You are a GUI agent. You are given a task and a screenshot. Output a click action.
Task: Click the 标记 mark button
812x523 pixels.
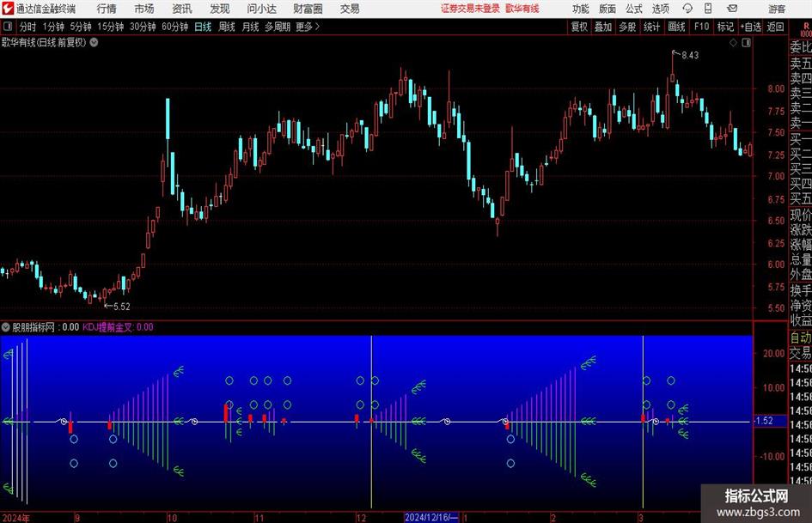[x=725, y=27]
